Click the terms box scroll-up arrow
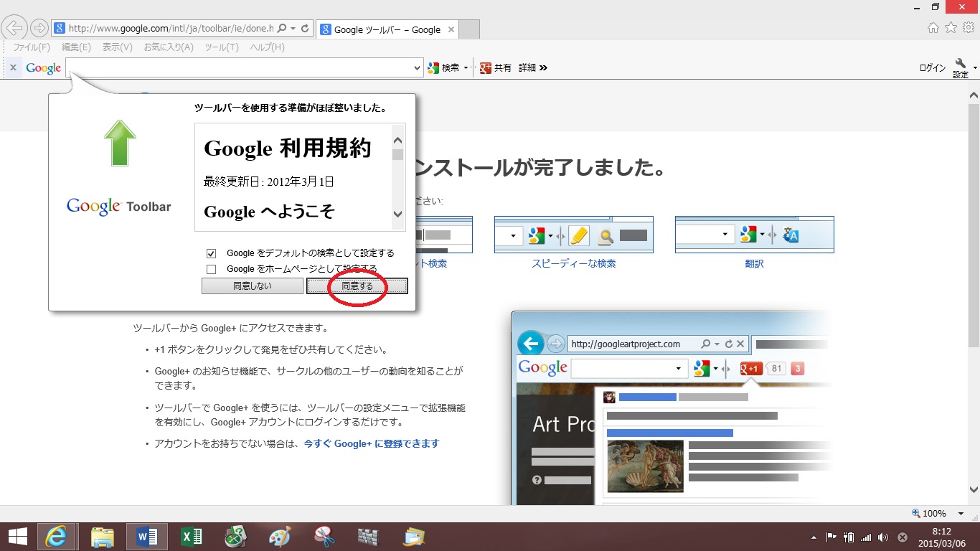This screenshot has height=551, width=980. (x=398, y=141)
